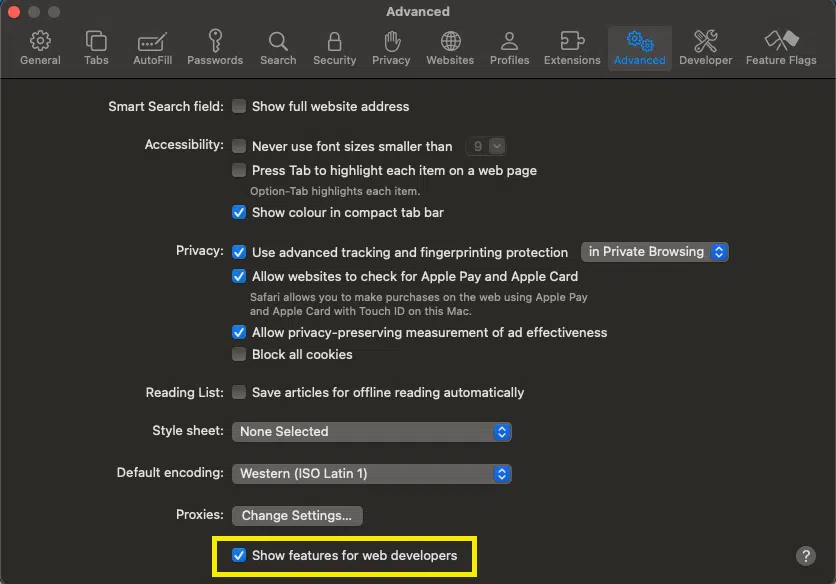Open Websites globe settings
836x584 pixels.
(x=450, y=47)
